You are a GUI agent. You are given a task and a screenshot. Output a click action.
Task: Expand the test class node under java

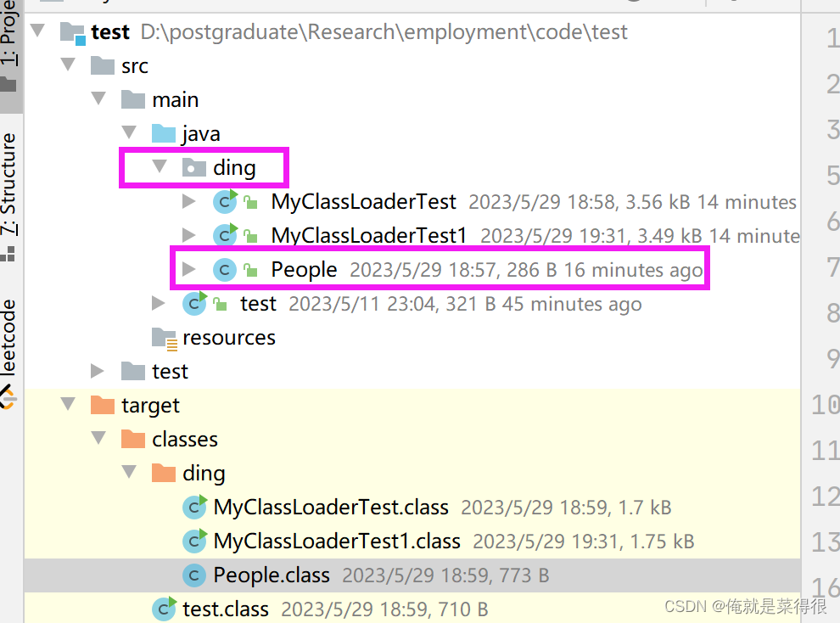tap(158, 303)
